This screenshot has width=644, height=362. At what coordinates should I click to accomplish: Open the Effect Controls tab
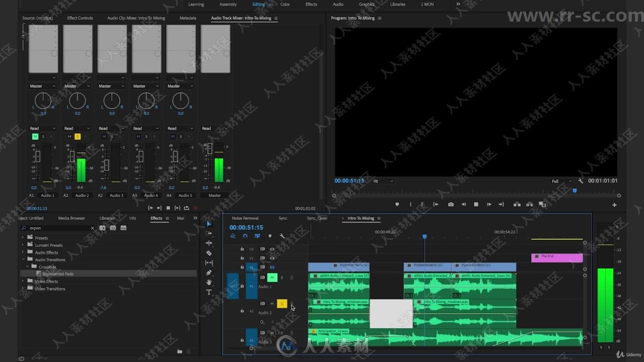coord(80,18)
